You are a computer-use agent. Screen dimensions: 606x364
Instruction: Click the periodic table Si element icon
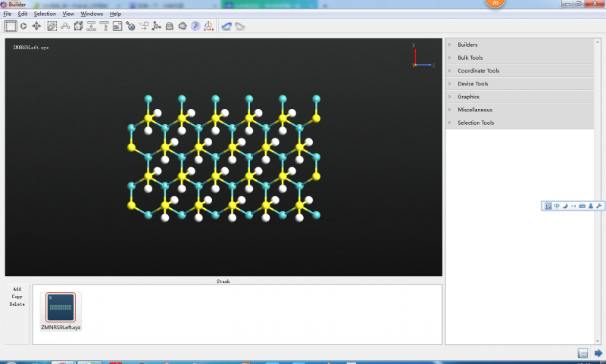(x=117, y=26)
